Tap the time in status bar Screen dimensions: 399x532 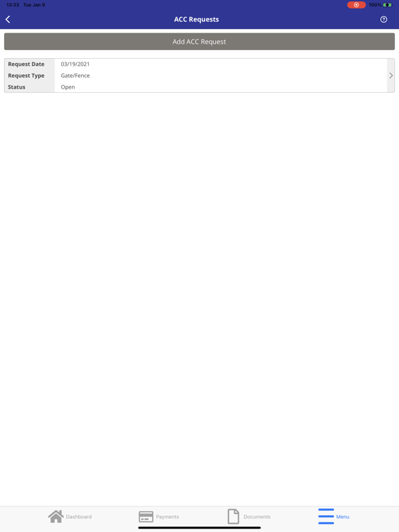(x=12, y=5)
